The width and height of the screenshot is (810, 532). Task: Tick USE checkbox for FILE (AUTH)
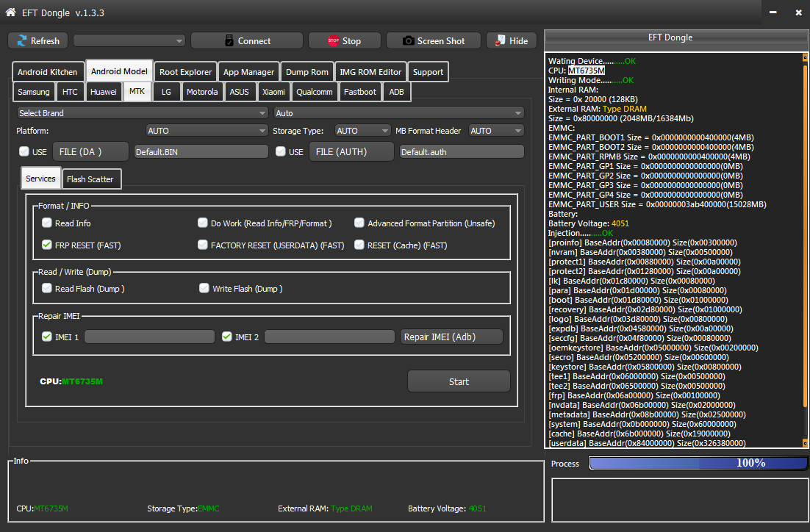(x=281, y=151)
